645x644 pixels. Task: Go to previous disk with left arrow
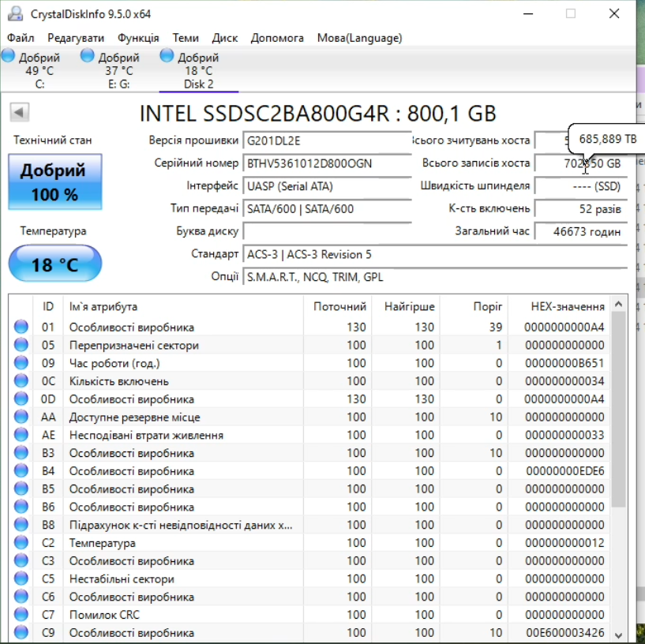[19, 112]
